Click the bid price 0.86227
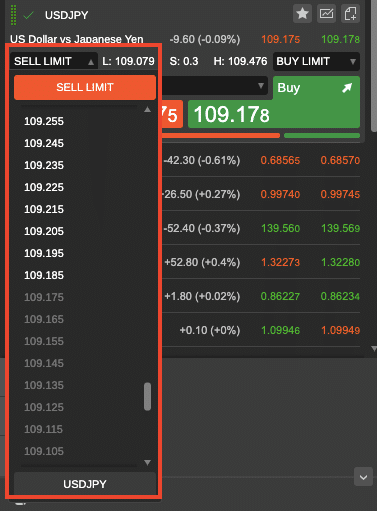 point(280,296)
